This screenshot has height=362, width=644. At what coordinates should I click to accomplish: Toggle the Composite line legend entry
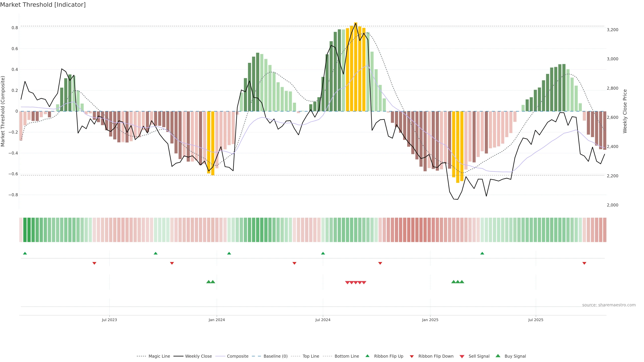pos(237,356)
